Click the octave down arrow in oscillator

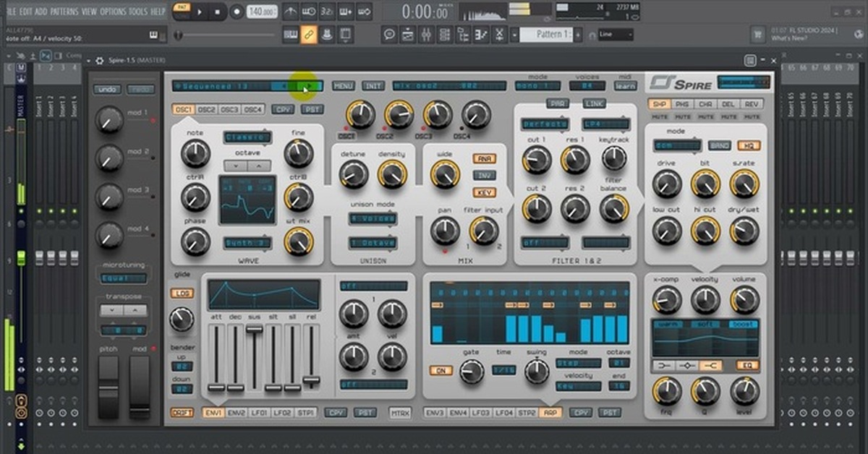[x=237, y=166]
